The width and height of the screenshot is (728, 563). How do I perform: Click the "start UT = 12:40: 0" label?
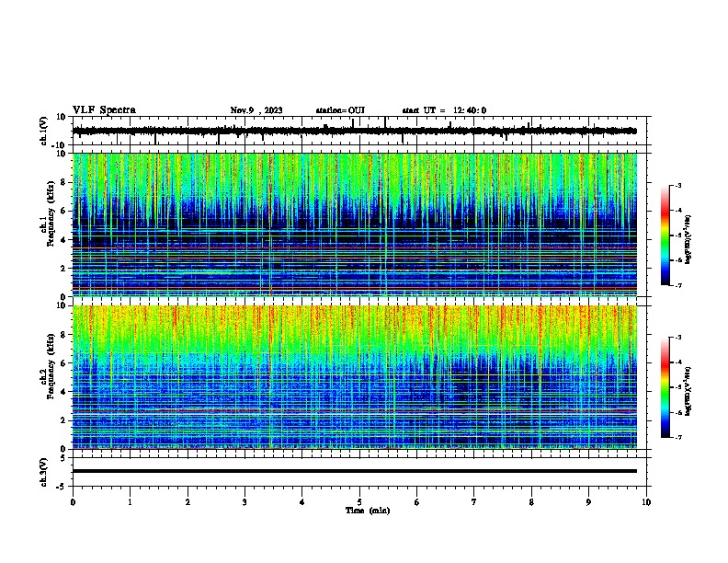pyautogui.click(x=444, y=110)
